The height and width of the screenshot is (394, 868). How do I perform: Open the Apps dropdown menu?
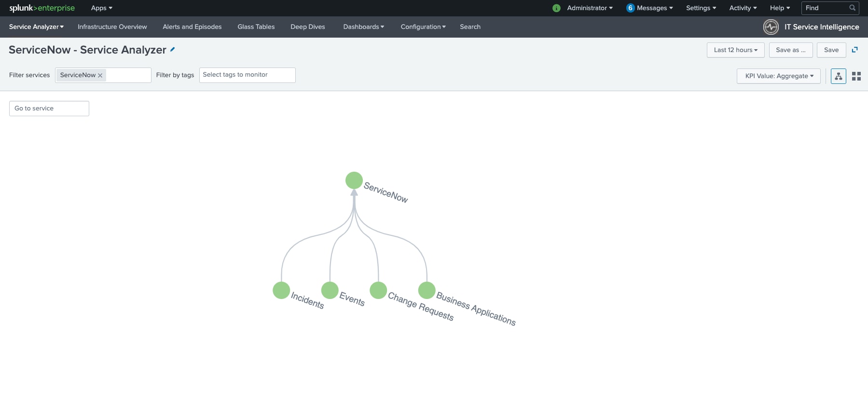coord(101,8)
